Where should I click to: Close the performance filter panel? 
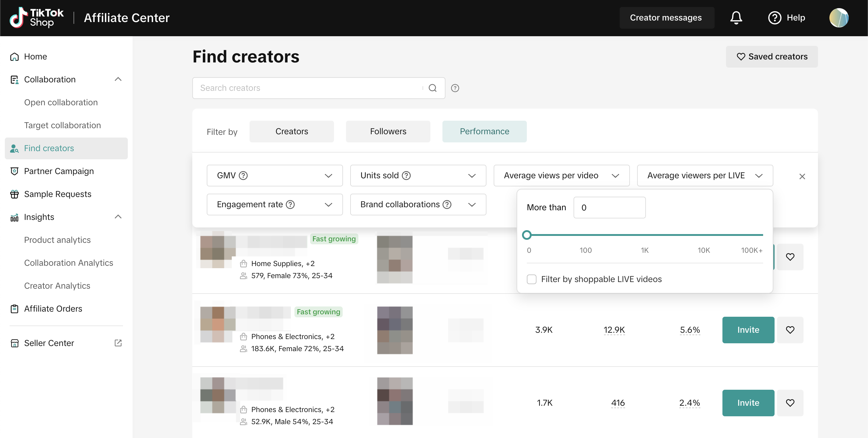[x=802, y=176]
